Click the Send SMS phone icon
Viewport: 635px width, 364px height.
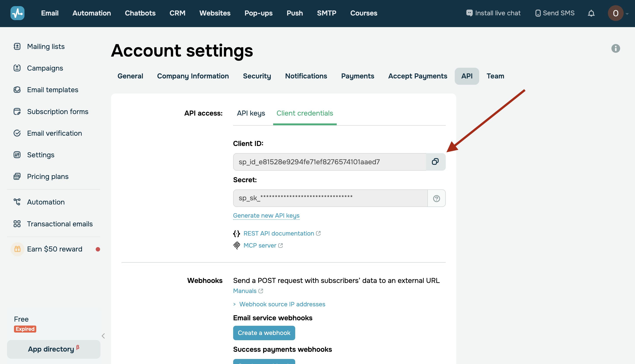point(538,13)
